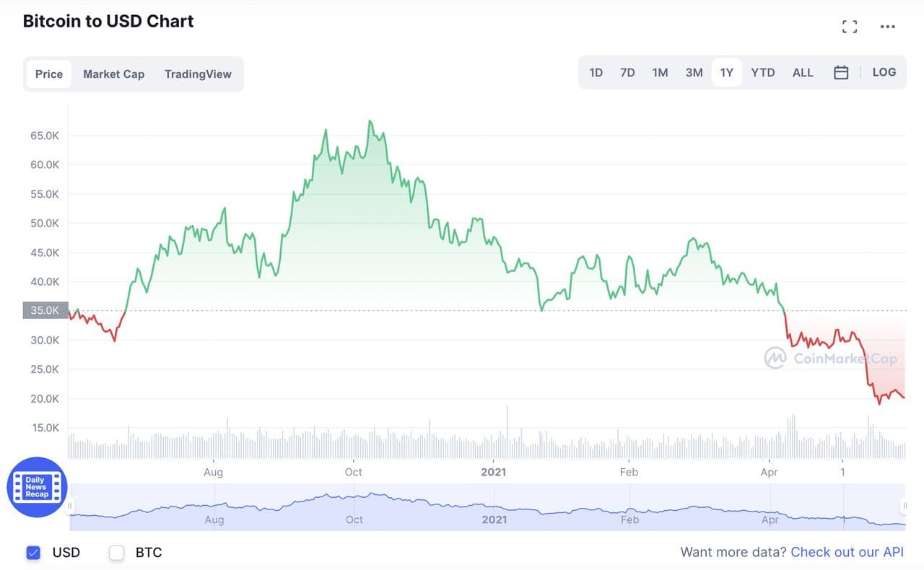
Task: Click the CoinMarketCap watermark logo
Action: point(831,358)
